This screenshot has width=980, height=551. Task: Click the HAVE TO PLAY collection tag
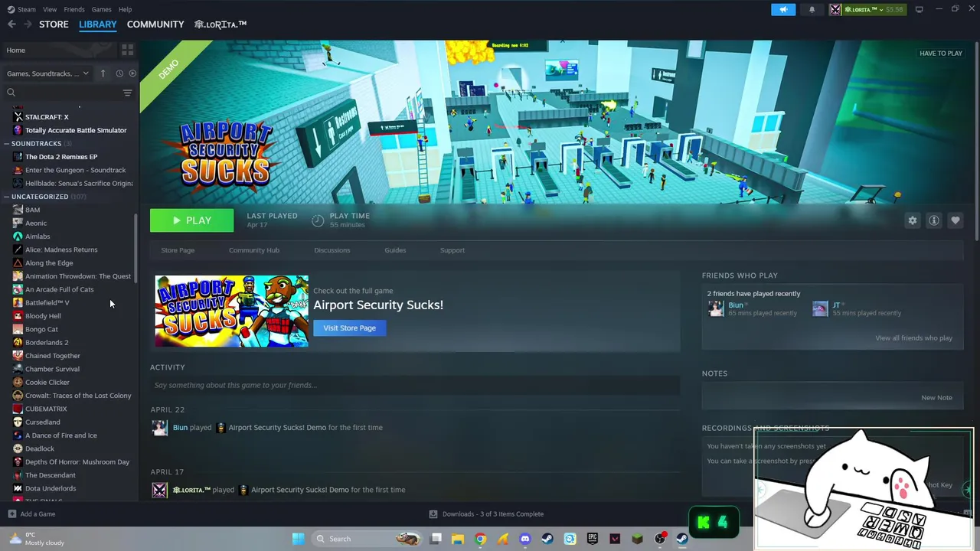(x=941, y=54)
